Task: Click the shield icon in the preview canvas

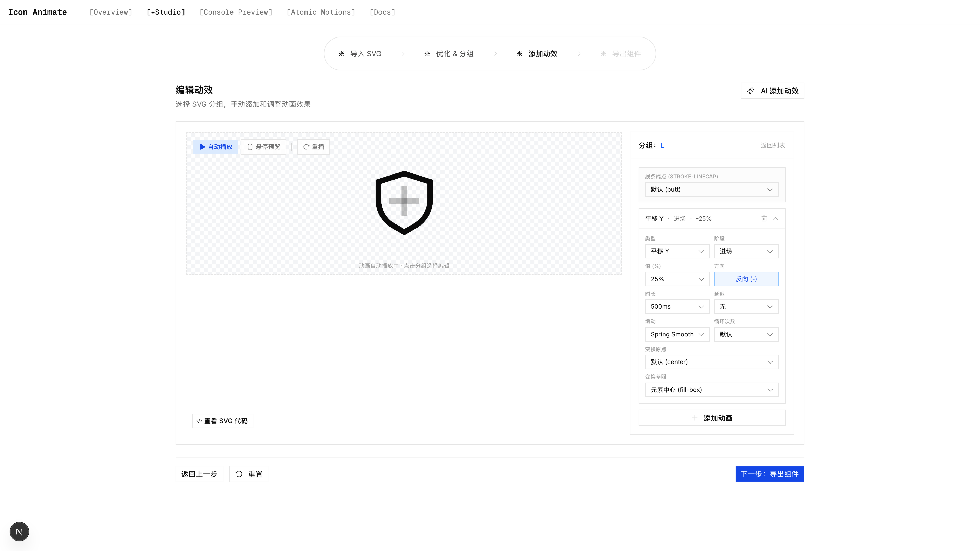Action: click(x=404, y=203)
